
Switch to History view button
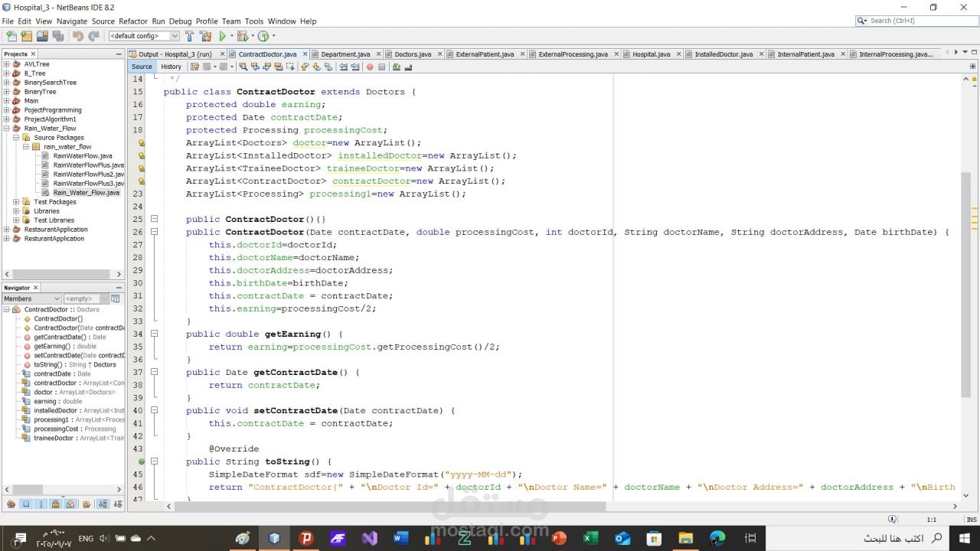[171, 67]
